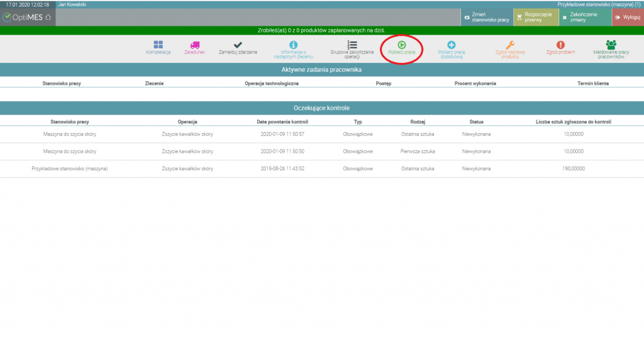Report issue via Zgłoś problem icon
The height and width of the screenshot is (343, 644).
[560, 45]
